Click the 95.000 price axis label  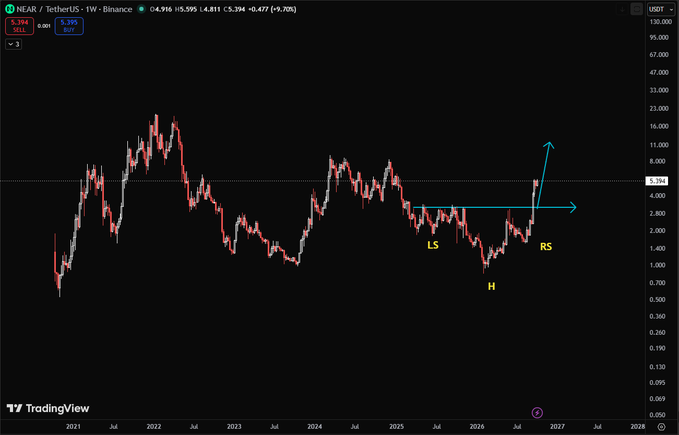click(659, 38)
